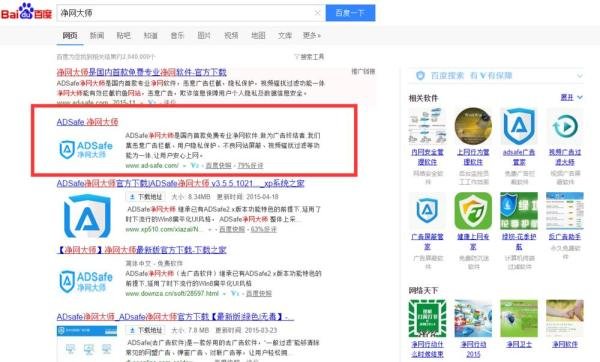The height and width of the screenshot is (362, 600).
Task: Open the 绿坝-花季护航 link
Action: 519,242
